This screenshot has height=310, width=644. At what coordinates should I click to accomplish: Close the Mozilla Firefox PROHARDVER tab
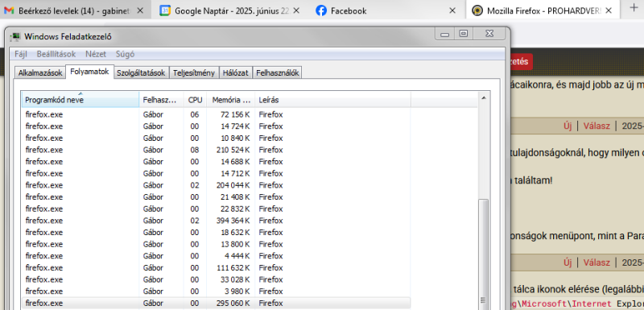(609, 11)
